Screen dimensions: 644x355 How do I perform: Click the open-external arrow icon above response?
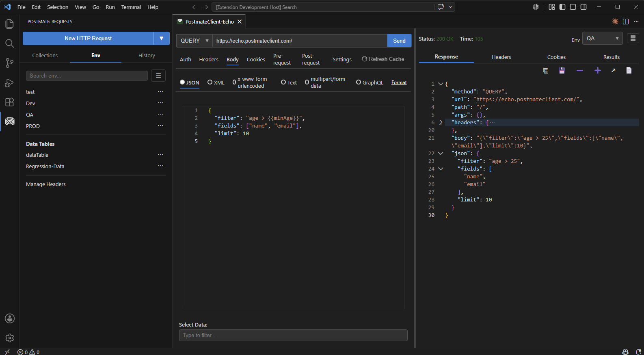pos(614,71)
